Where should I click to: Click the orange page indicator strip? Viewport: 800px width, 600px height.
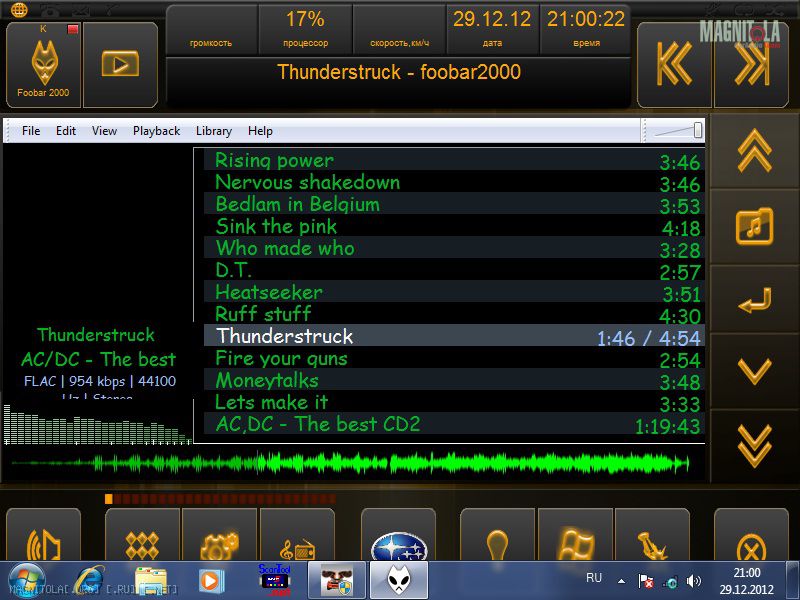220,498
